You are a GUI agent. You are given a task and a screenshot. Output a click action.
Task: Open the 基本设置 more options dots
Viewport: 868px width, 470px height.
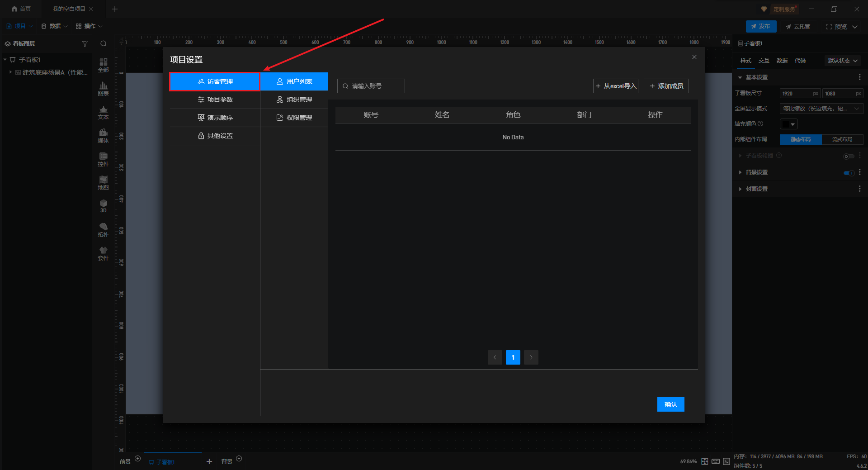859,77
